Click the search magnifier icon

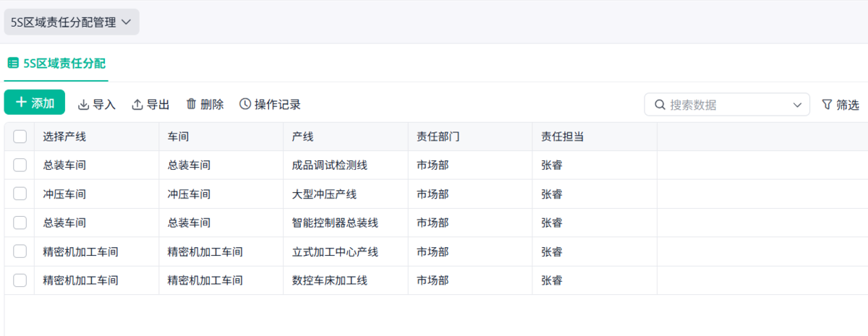click(660, 105)
